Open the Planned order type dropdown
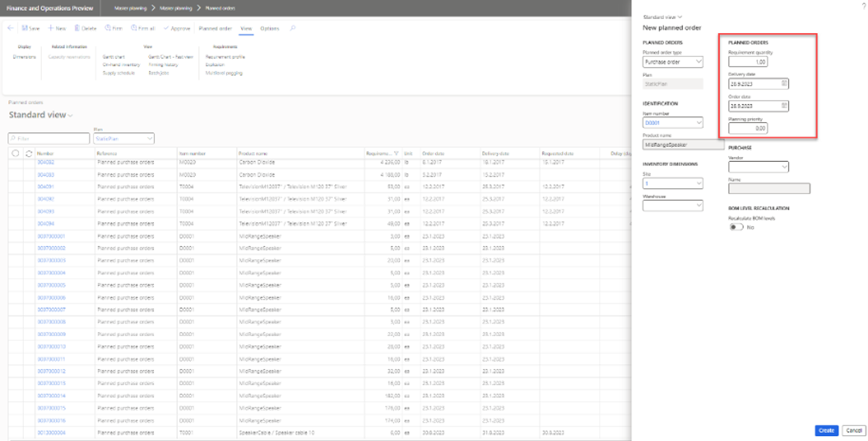The image size is (868, 441). click(x=673, y=61)
